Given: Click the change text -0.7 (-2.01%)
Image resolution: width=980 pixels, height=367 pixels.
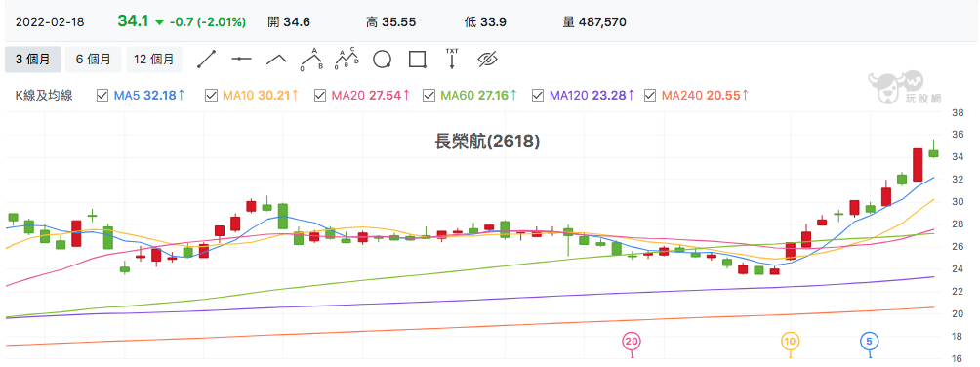Looking at the screenshot, I should coord(208,21).
